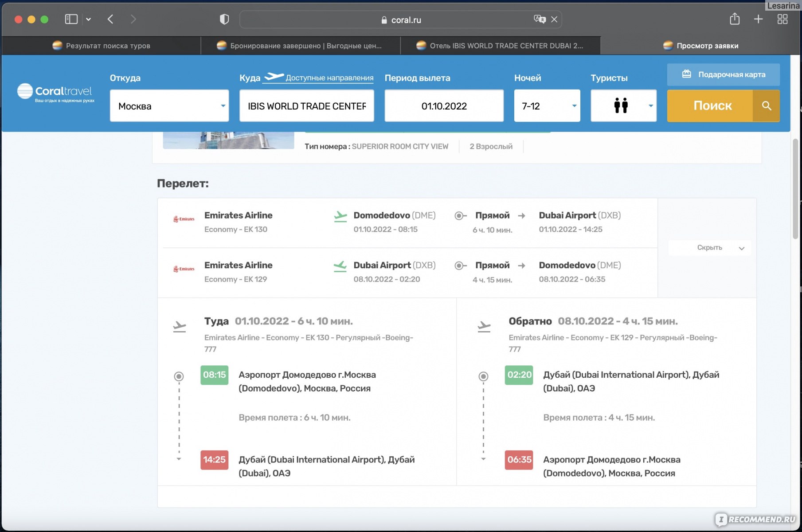Image resolution: width=802 pixels, height=532 pixels.
Task: Click the hotel photo thumbnail
Action: click(228, 140)
